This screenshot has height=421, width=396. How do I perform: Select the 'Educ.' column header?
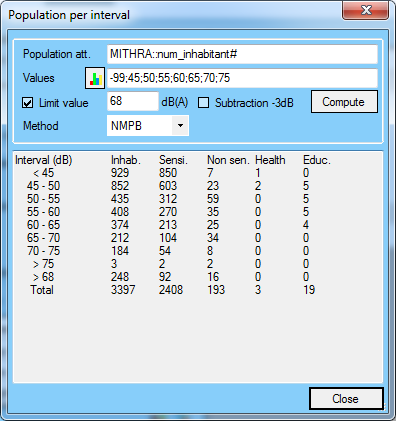(317, 160)
